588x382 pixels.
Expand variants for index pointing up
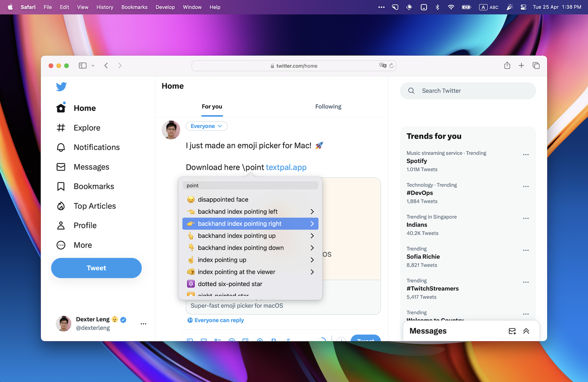coord(312,260)
